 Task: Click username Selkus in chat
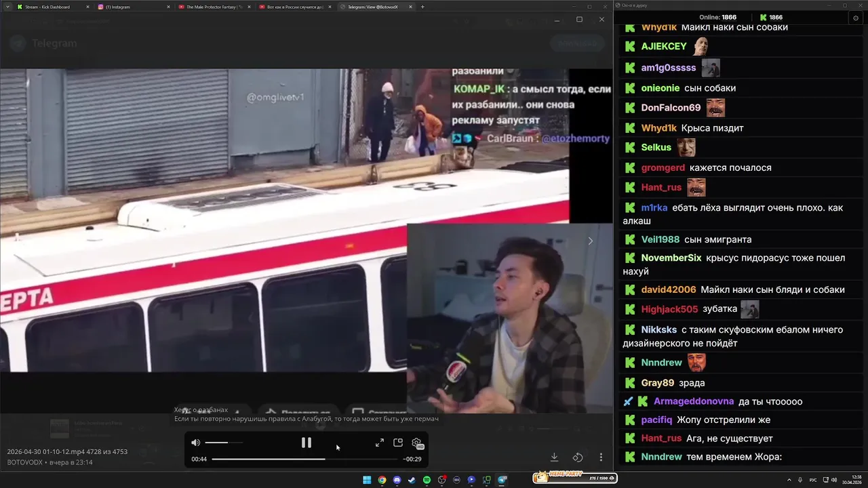tap(656, 147)
